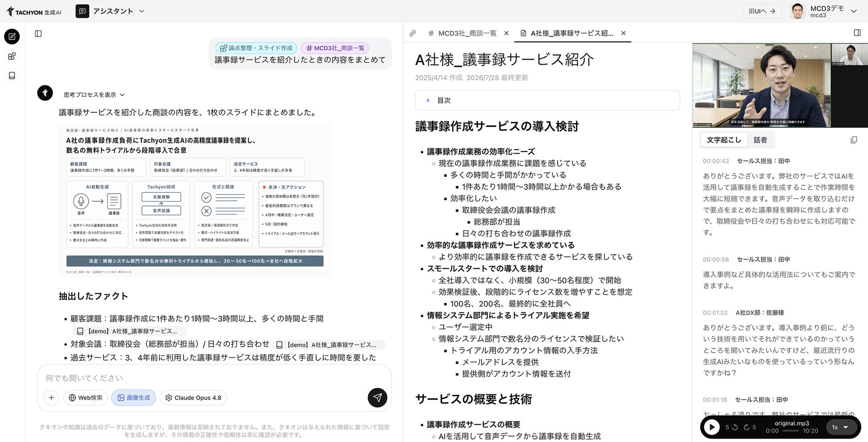Expand 思考プロセスを表示
This screenshot has width=868, height=442.
94,95
